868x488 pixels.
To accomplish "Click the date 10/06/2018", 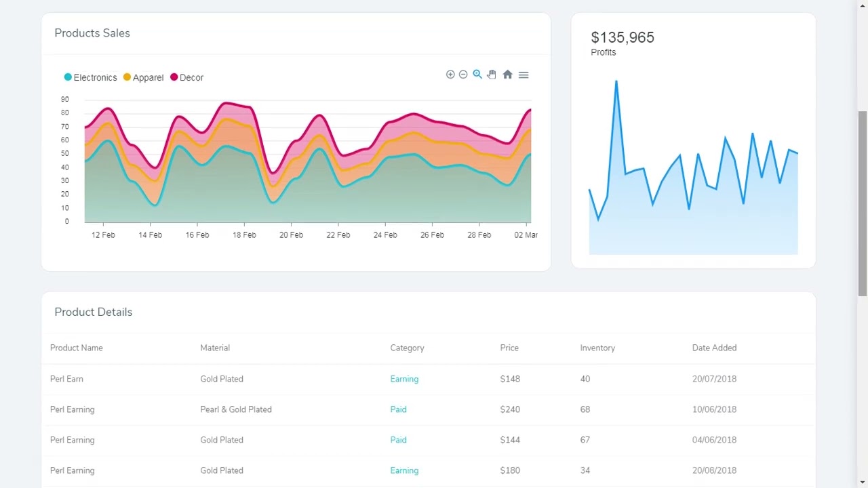I will tap(714, 409).
